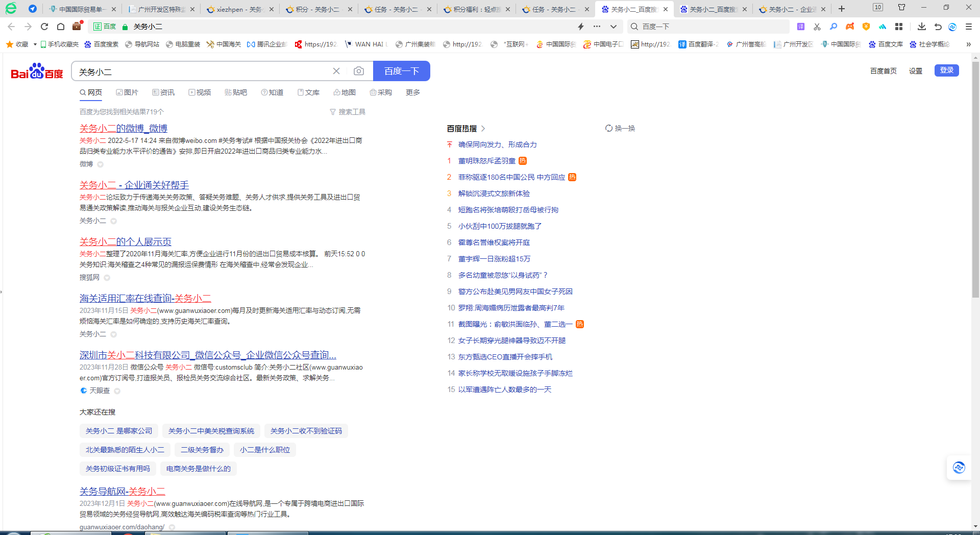Click the shirt skin icon in title bar
Viewport: 980px width, 535px height.
pyautogui.click(x=902, y=7)
